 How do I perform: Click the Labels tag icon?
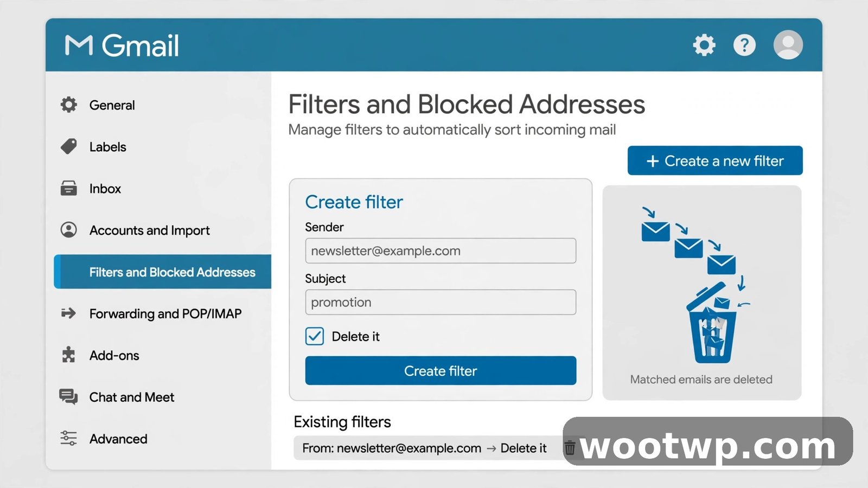(69, 146)
